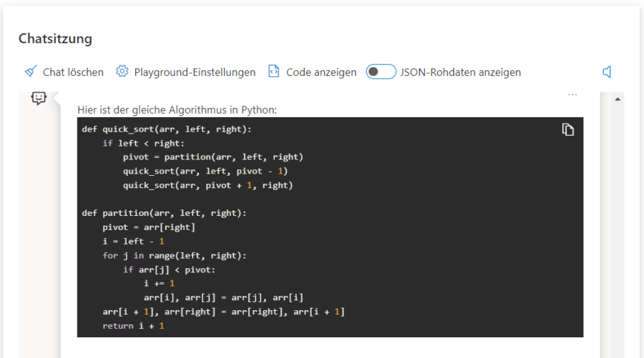Viewport: 644px width, 358px height.
Task: Click the 'pivot = arr[right]' code line
Action: [148, 227]
